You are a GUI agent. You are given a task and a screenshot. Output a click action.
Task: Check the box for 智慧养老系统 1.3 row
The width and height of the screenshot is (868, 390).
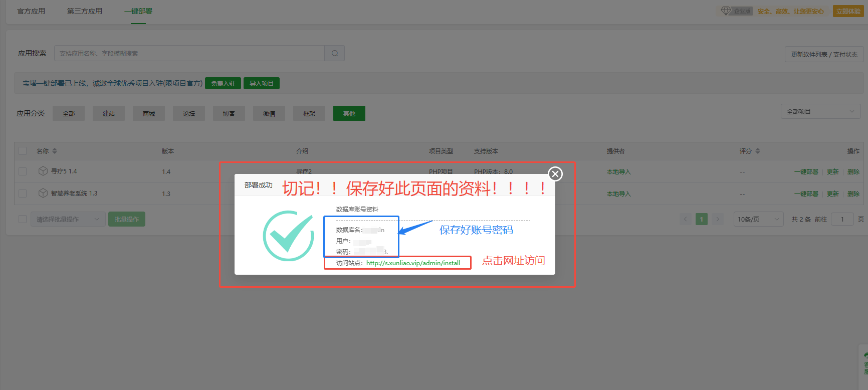pos(23,193)
